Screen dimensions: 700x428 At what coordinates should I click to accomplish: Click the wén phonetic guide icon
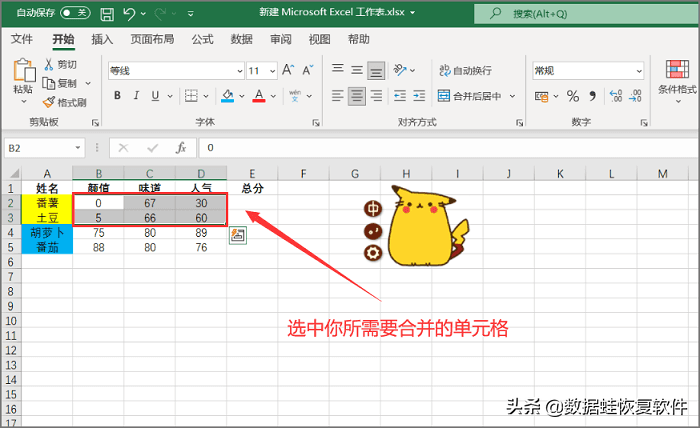[x=295, y=96]
